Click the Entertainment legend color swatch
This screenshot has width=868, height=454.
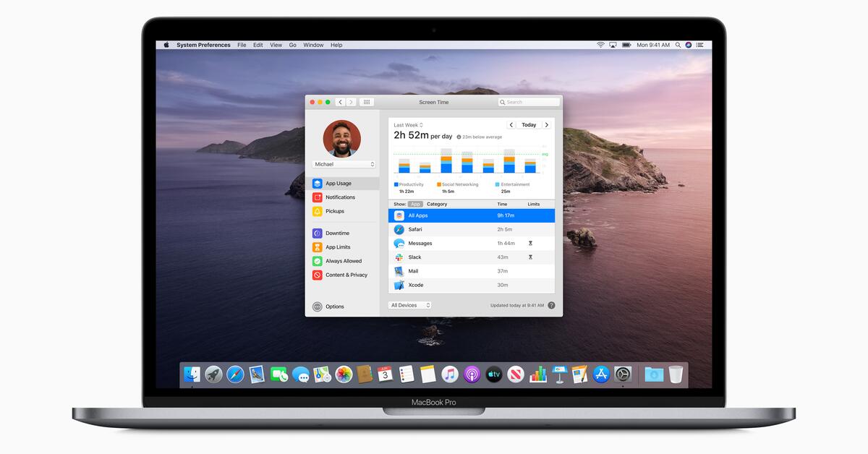coord(496,184)
